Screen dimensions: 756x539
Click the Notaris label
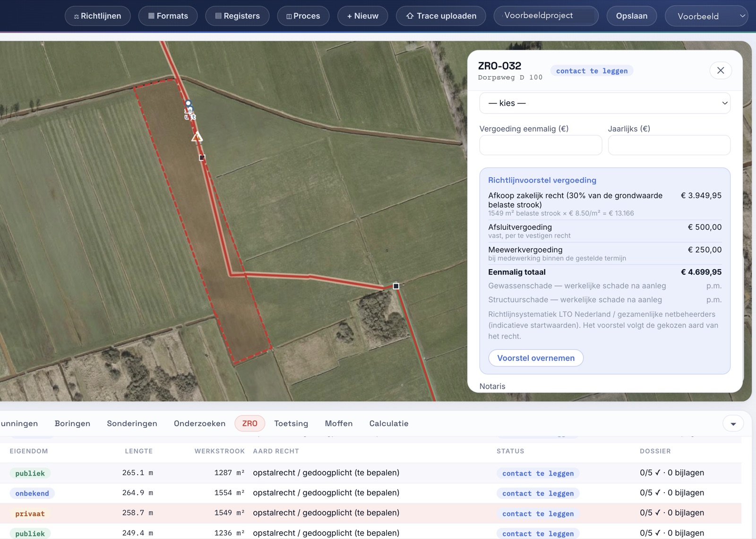[492, 386]
